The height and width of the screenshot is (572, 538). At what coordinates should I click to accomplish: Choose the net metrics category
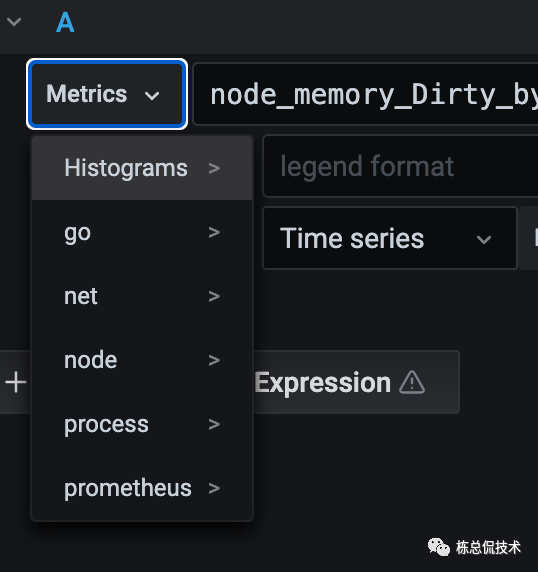pos(142,296)
